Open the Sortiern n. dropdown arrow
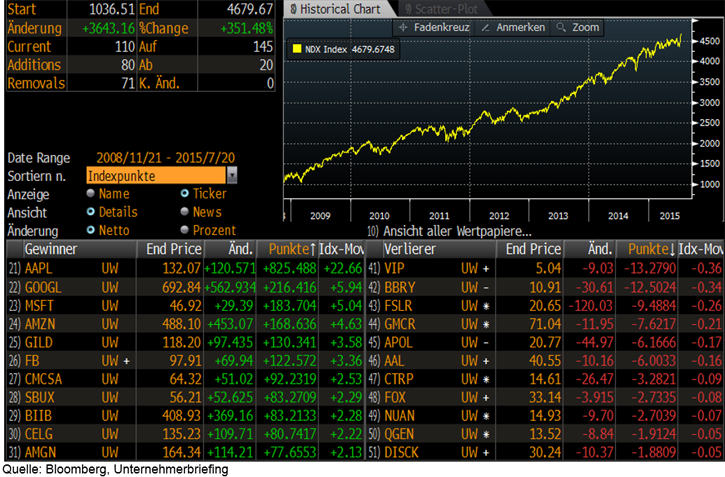 [x=232, y=176]
